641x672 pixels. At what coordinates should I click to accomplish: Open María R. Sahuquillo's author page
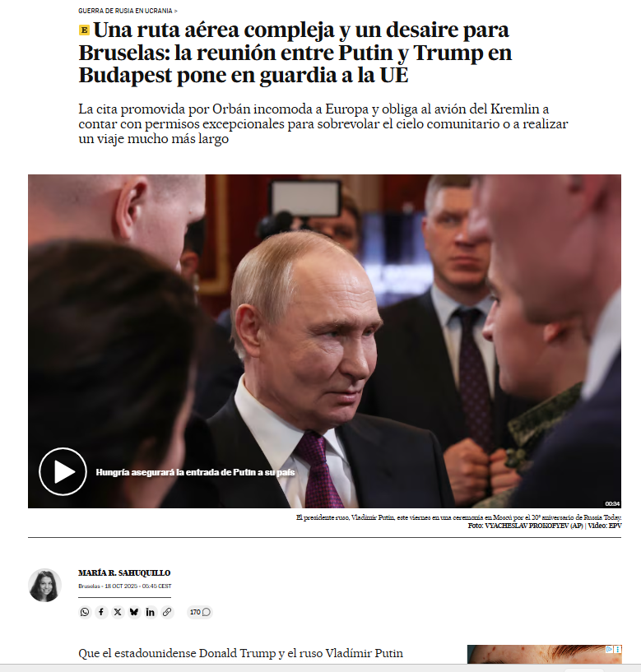point(124,573)
